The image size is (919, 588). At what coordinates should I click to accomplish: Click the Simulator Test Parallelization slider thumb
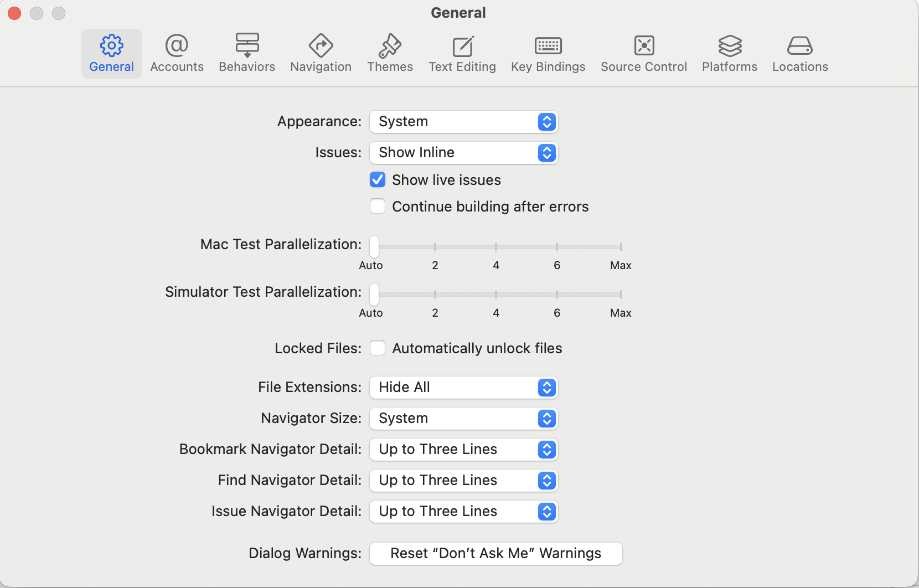(374, 294)
